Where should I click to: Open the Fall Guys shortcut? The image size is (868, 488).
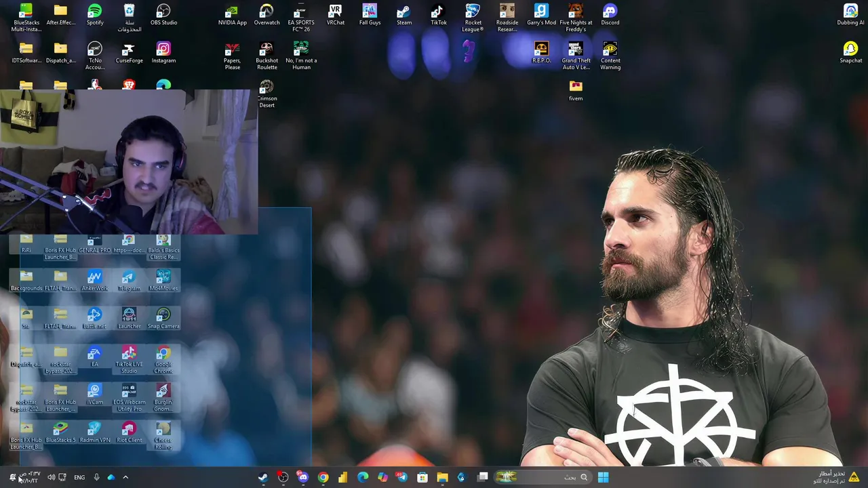coord(370,15)
